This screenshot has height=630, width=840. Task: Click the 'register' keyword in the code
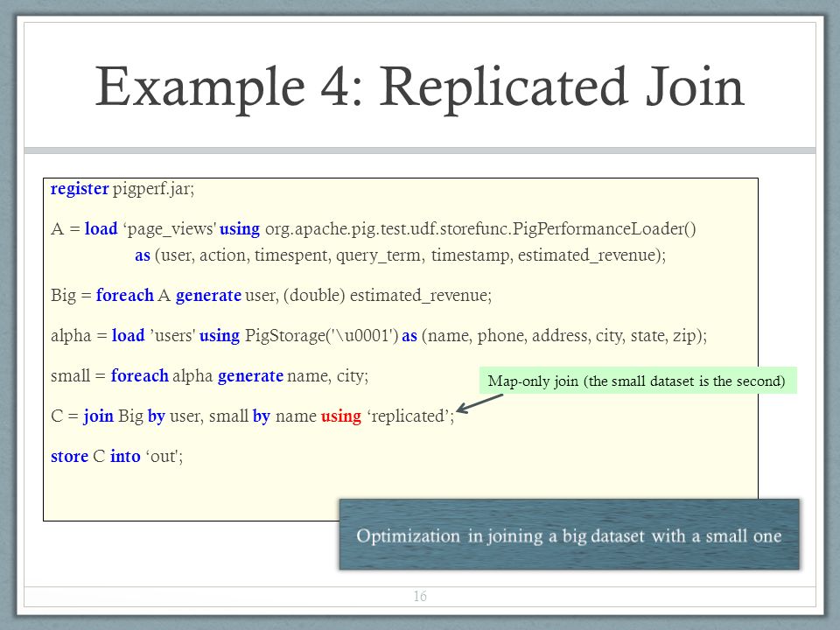(80, 189)
